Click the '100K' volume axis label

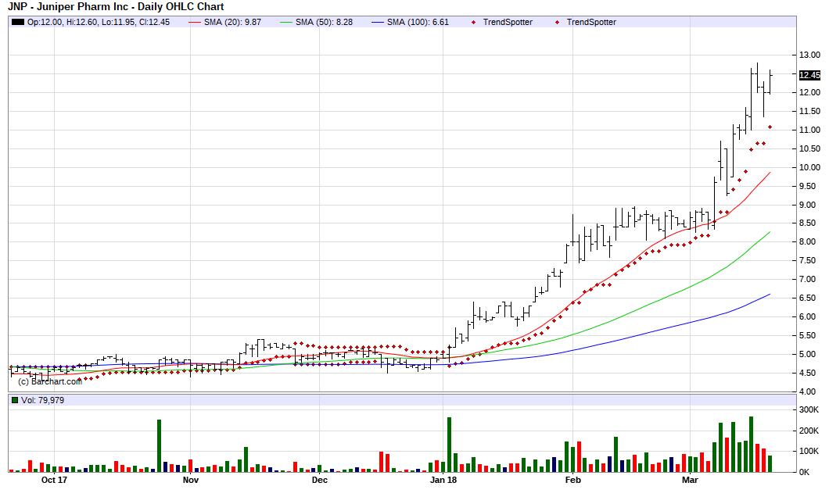(x=809, y=452)
